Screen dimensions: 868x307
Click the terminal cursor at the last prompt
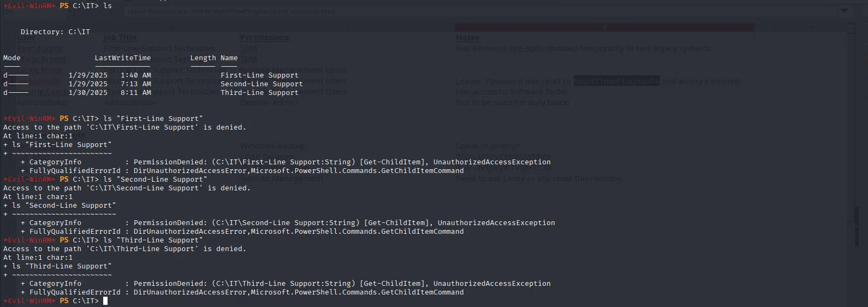[105, 300]
